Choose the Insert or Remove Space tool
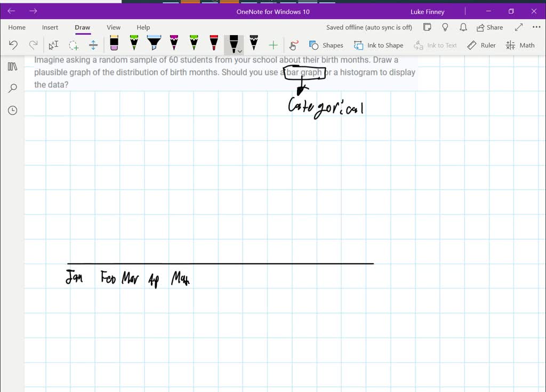Viewport: 546px width, 392px height. pyautogui.click(x=93, y=45)
